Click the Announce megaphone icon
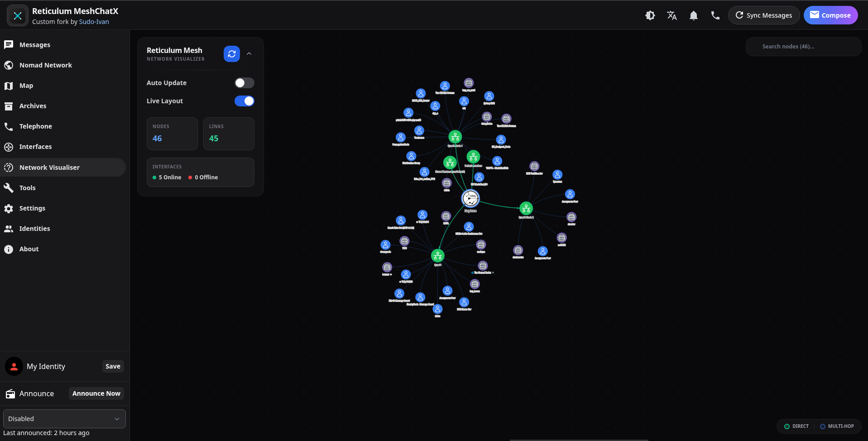This screenshot has width=868, height=441. [x=10, y=393]
